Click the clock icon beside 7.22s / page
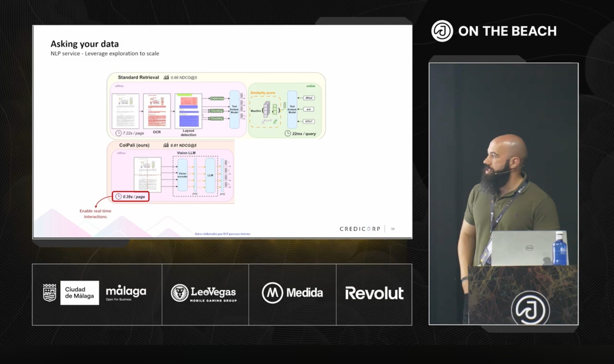 tap(119, 133)
